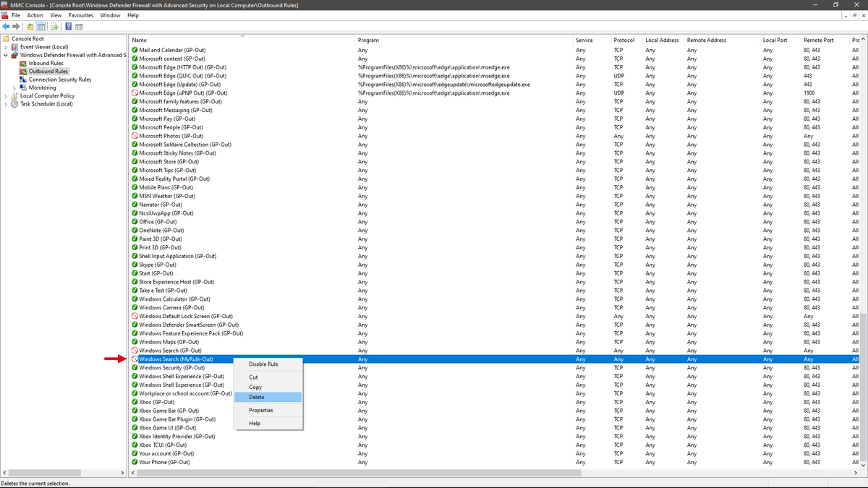Image resolution: width=868 pixels, height=488 pixels.
Task: Click green allow icon of Windows Security rule
Action: [x=135, y=367]
